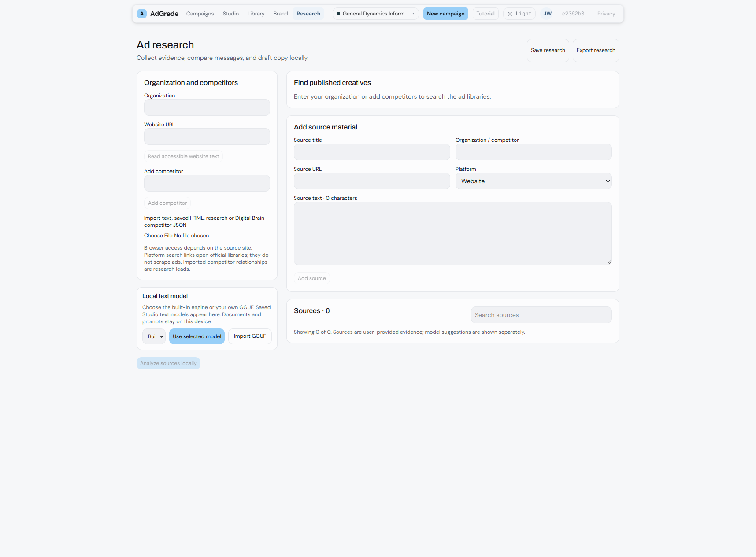
Task: Click the Add source button
Action: tap(312, 278)
